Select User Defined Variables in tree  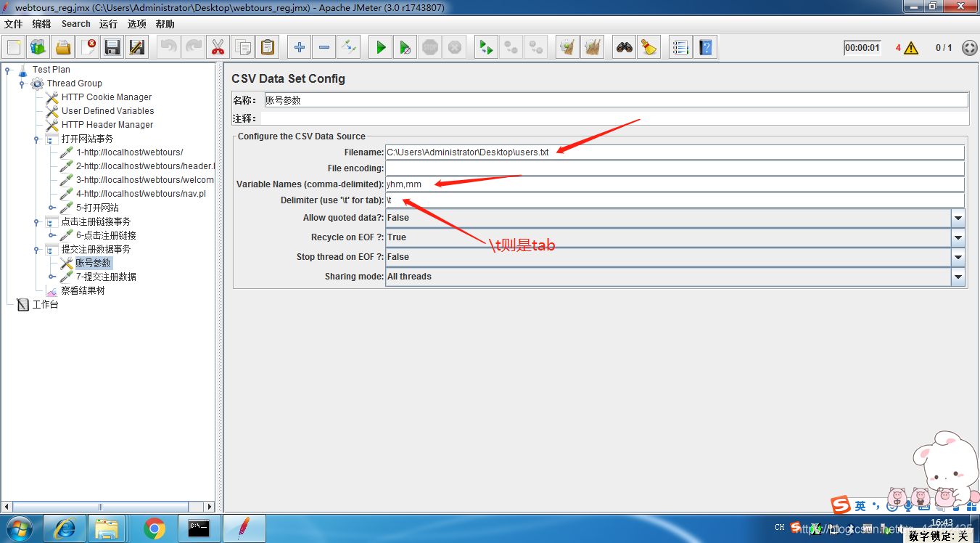(x=107, y=111)
